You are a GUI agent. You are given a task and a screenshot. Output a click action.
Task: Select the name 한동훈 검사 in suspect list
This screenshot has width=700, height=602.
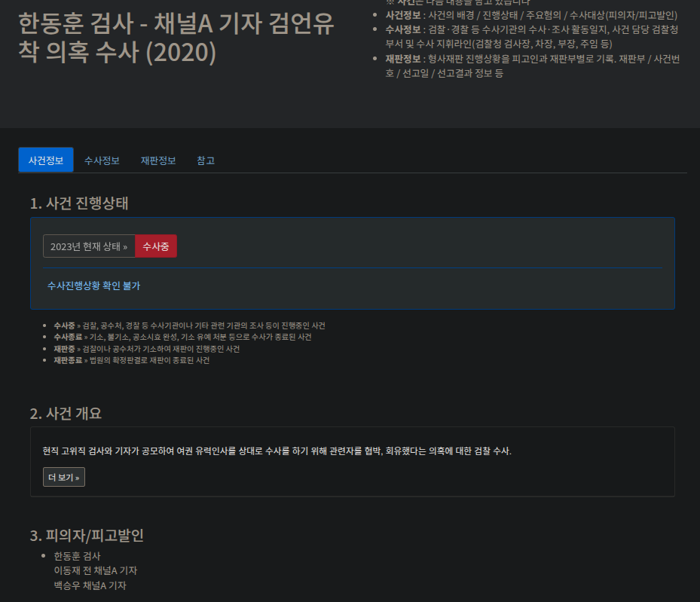[77, 556]
